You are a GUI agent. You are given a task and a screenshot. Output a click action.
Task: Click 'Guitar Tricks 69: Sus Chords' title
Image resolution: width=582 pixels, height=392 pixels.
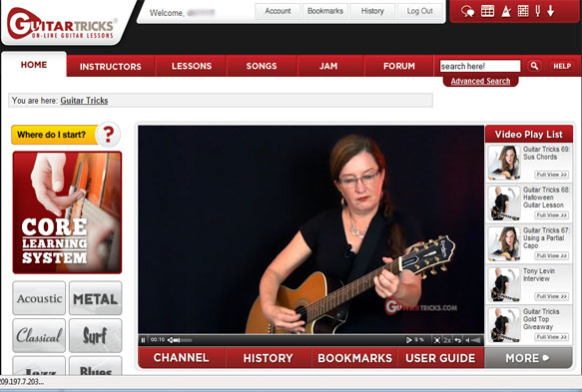546,153
